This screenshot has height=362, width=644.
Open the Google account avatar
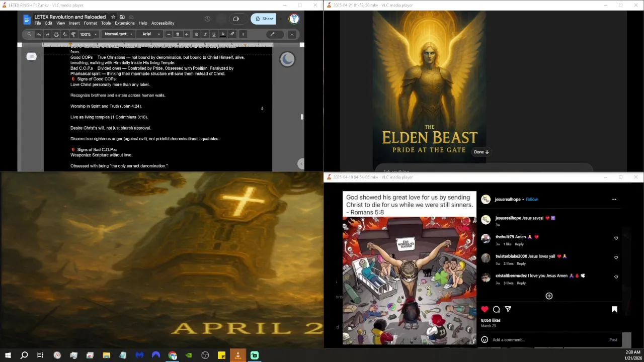click(x=294, y=19)
